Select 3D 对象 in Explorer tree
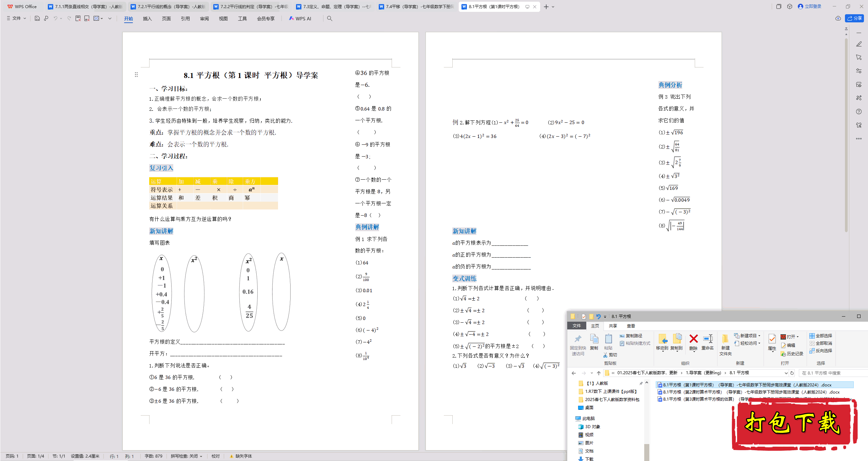 click(x=589, y=426)
